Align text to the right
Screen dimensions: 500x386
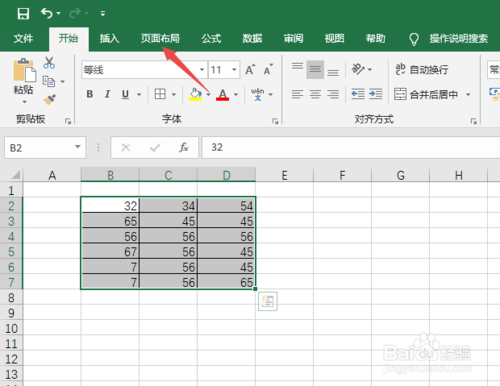click(333, 94)
